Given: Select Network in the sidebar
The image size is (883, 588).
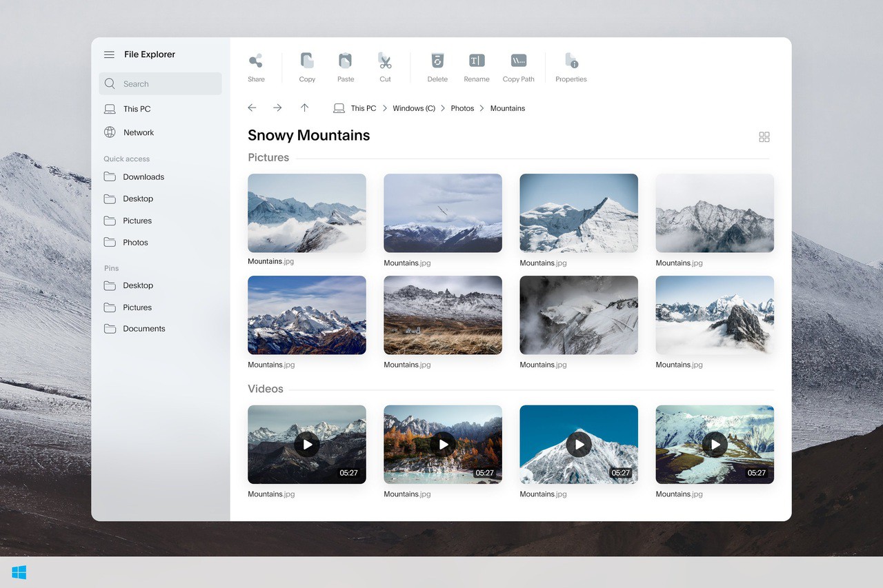Looking at the screenshot, I should point(138,132).
